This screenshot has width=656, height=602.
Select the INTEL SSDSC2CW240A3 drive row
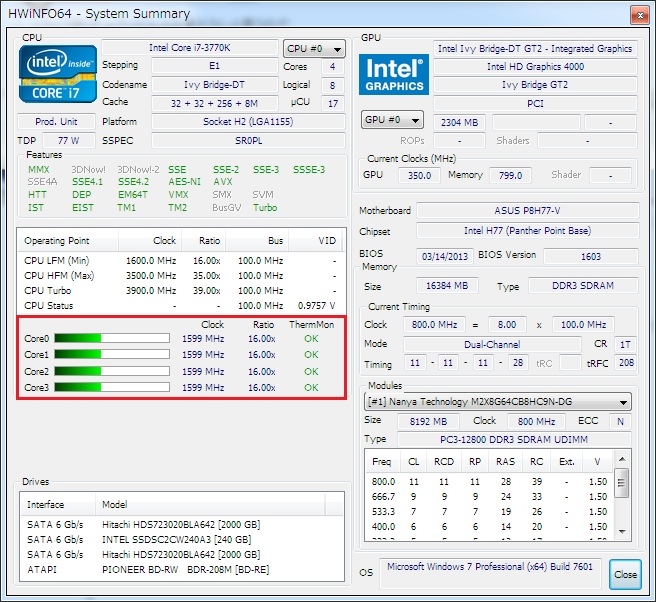click(182, 540)
